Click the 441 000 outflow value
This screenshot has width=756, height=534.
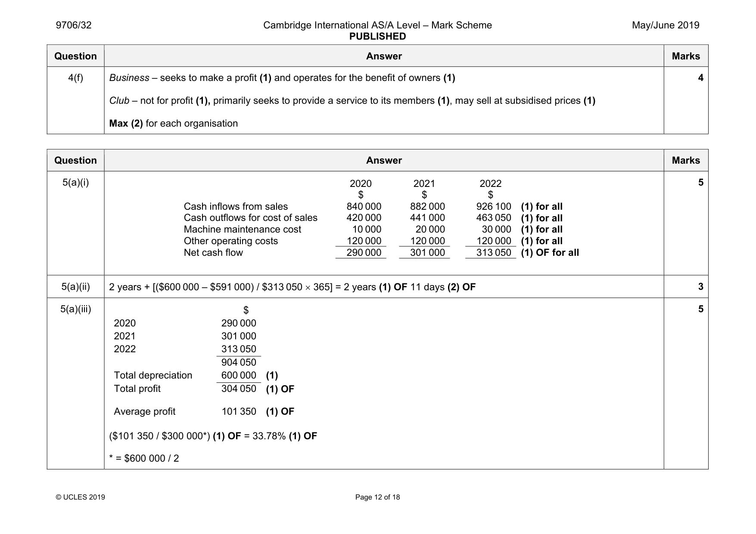pyautogui.click(x=427, y=217)
